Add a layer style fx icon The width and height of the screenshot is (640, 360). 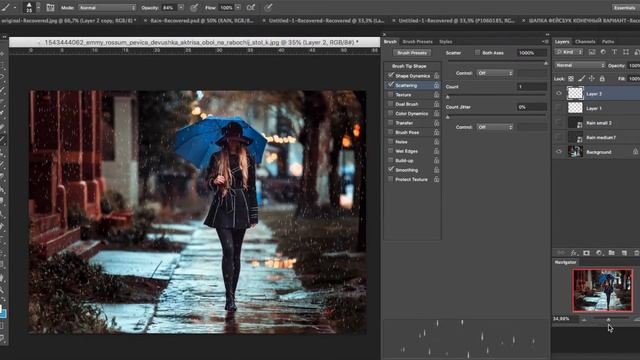[574, 253]
